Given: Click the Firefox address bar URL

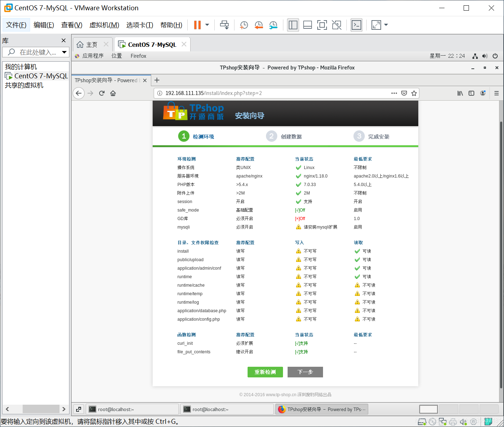Looking at the screenshot, I should pos(214,93).
